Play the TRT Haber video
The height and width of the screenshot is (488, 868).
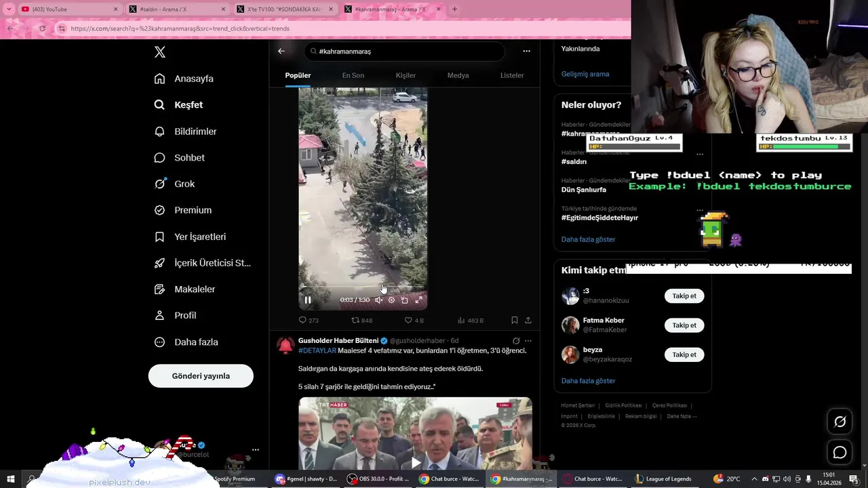tap(416, 463)
